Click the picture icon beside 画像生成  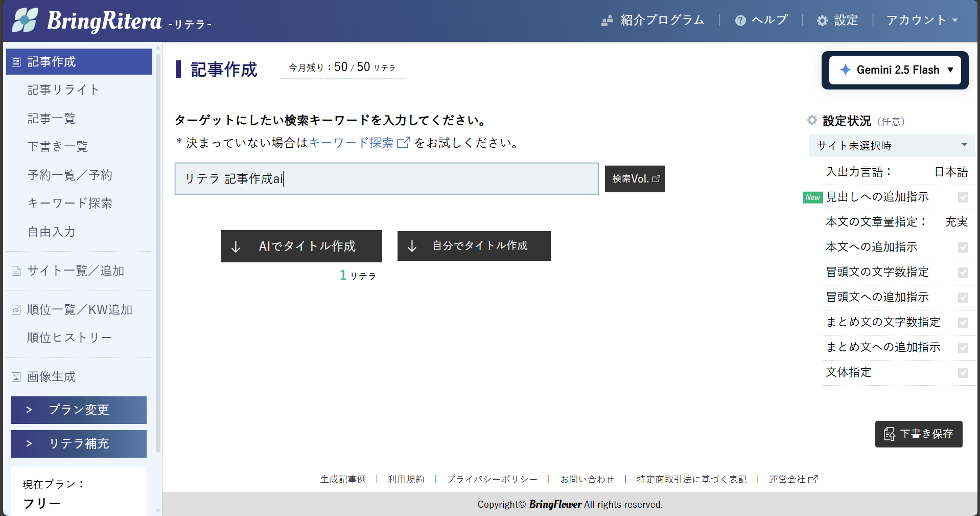[16, 377]
